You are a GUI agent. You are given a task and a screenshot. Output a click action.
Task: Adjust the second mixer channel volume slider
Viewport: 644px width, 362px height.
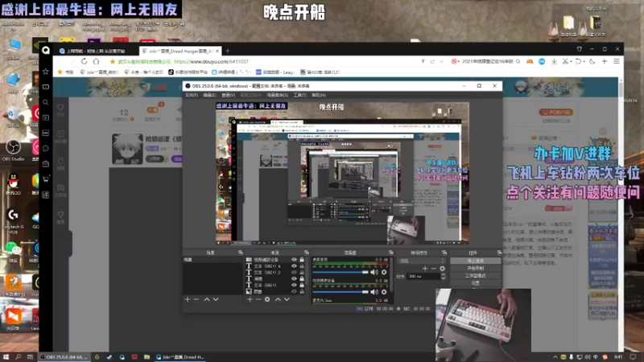[x=341, y=292]
